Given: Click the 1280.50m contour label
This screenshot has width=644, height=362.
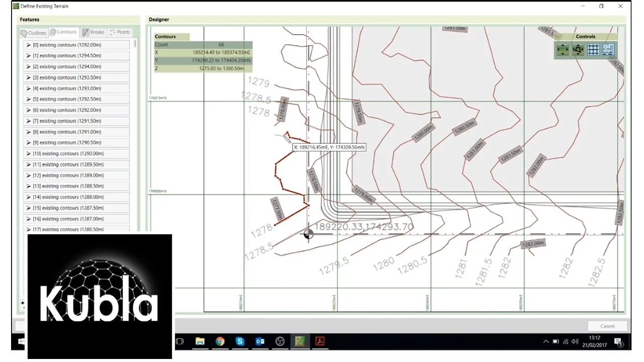Looking at the screenshot, I should (x=465, y=127).
